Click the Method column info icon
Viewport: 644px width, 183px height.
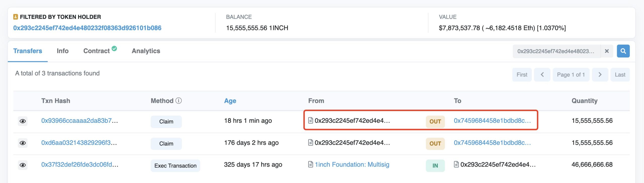point(179,101)
